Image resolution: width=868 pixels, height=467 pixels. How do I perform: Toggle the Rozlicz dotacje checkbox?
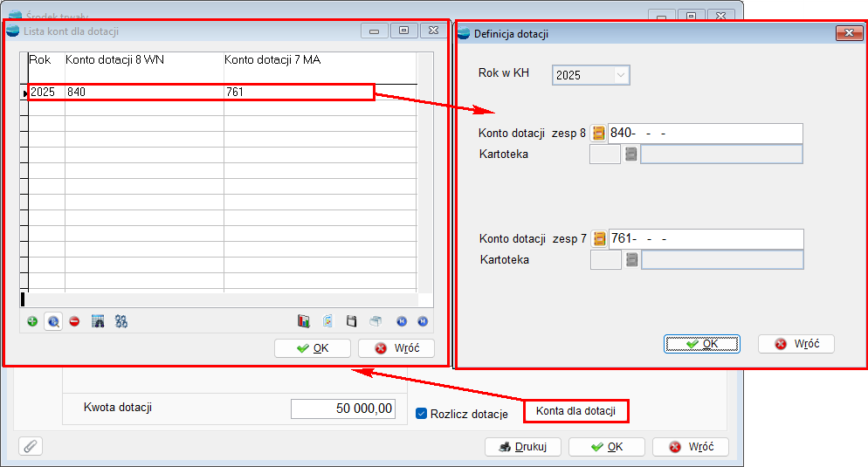point(422,413)
